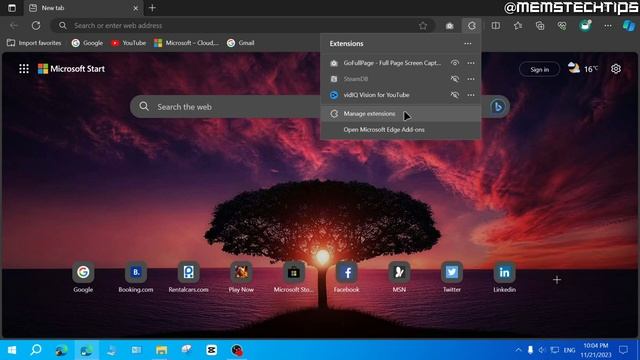Open Microsoft Cloud bookmark
This screenshot has width=640, height=360.
(187, 43)
